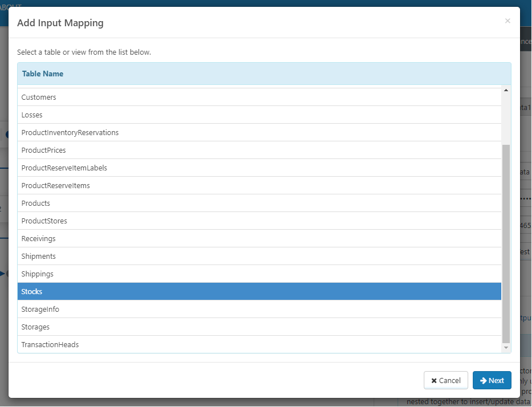Click the Cancel button
This screenshot has width=532, height=407.
click(x=445, y=380)
